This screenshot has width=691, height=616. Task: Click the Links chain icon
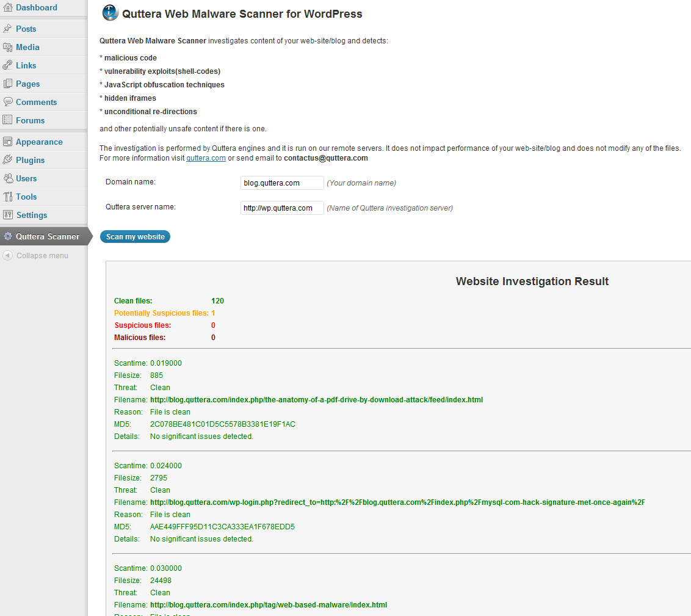point(7,65)
